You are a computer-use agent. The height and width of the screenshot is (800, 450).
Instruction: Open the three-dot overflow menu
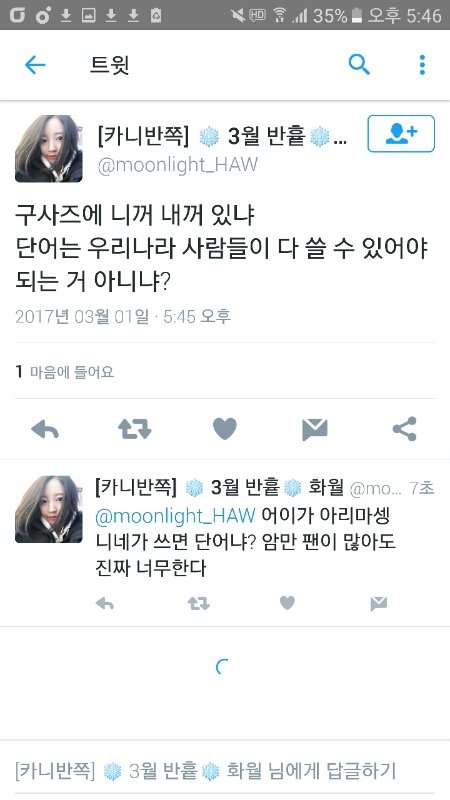tap(422, 65)
